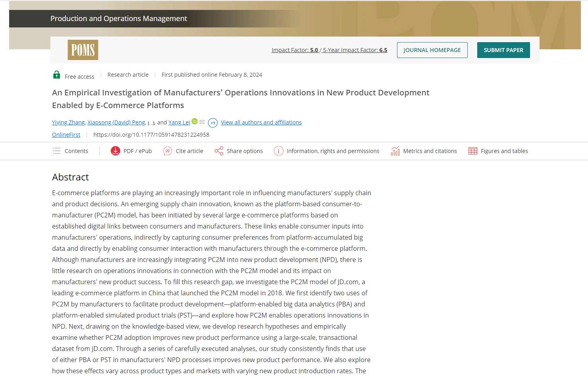588x378 pixels.
Task: Follow the OnlineFirst link
Action: click(x=66, y=135)
